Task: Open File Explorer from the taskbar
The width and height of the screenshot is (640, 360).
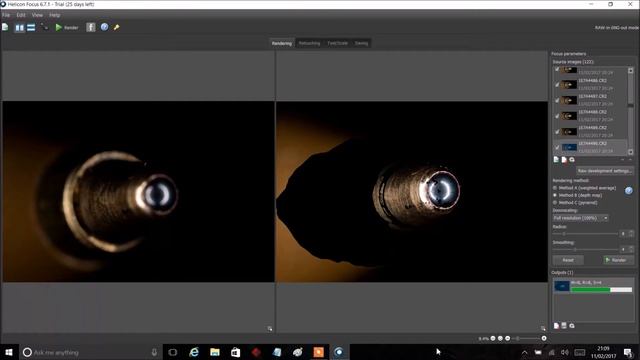Action: (215, 352)
